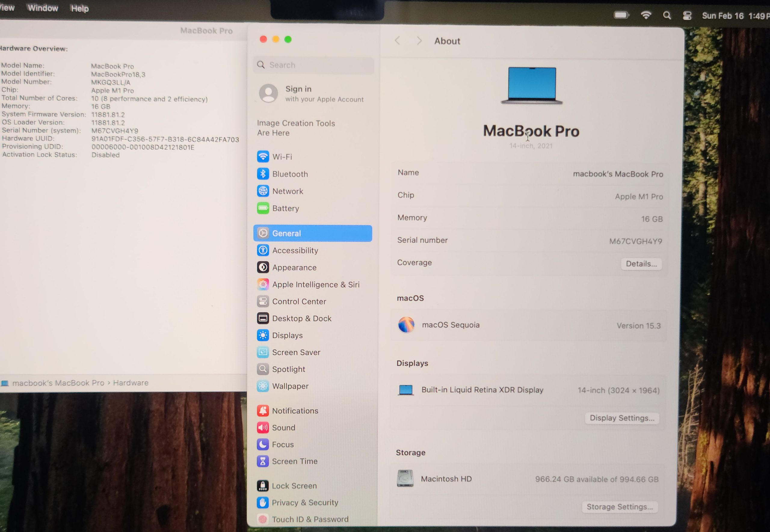Select Network in the sidebar
Image resolution: width=770 pixels, height=532 pixels.
(287, 191)
